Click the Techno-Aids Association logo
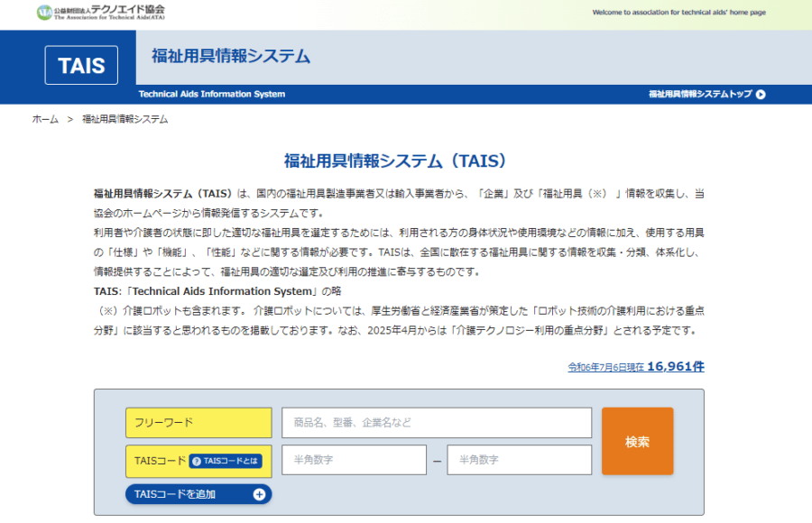 (100, 12)
